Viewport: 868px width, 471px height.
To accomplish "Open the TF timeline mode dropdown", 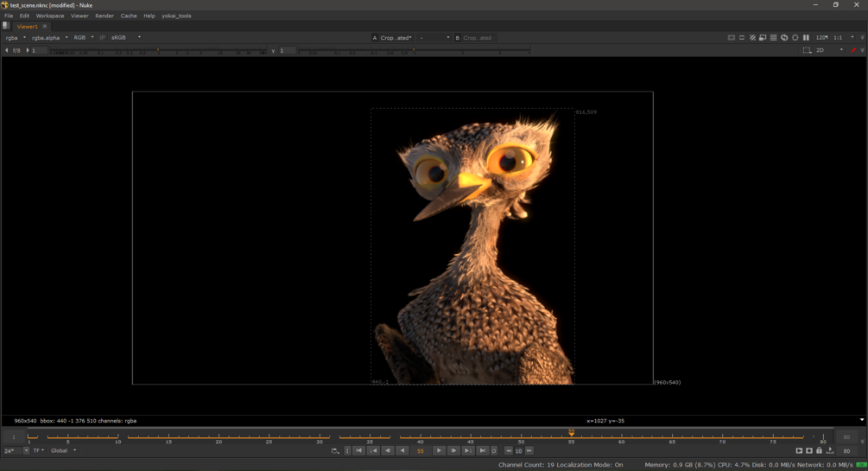I will click(x=38, y=450).
